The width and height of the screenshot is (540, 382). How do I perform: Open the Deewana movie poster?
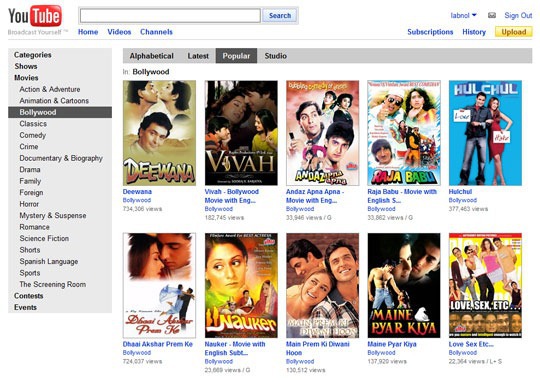(x=159, y=133)
